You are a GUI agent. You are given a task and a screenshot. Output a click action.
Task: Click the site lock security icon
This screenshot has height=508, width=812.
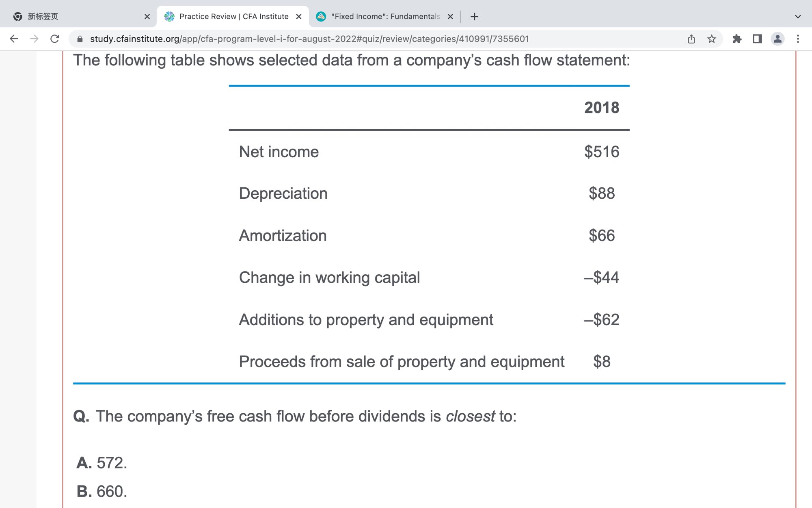[x=80, y=39]
